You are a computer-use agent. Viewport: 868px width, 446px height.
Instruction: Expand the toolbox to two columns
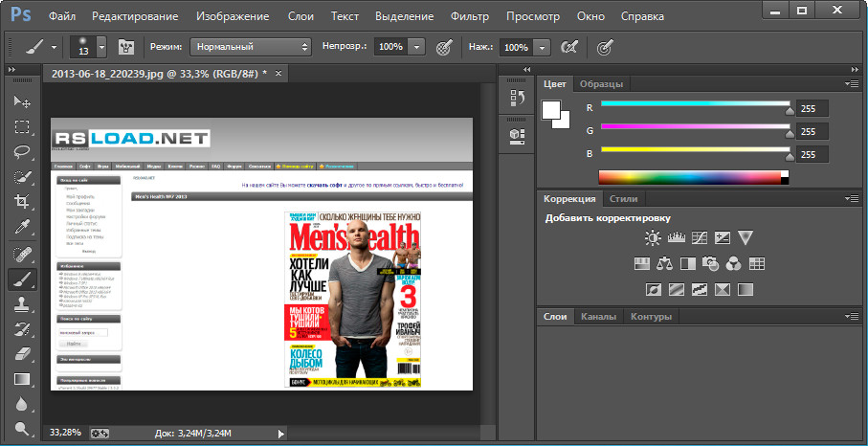[x=11, y=69]
